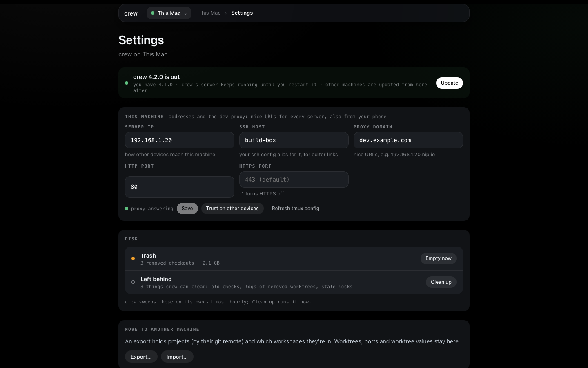Empty the Trash now
588x368 pixels.
439,258
